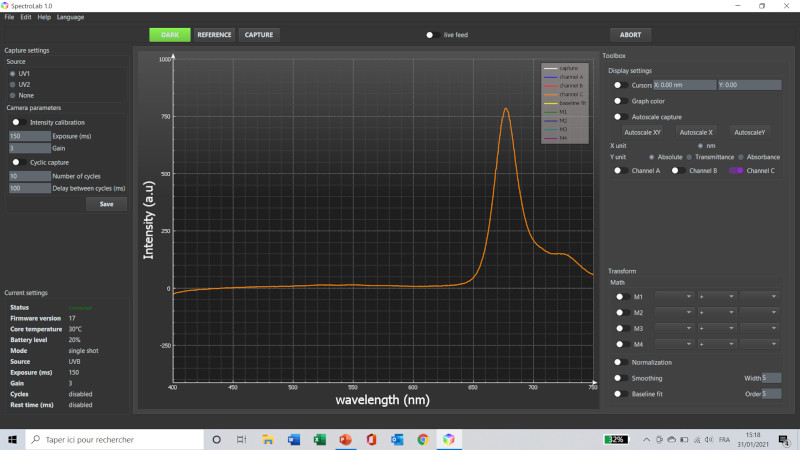Click the Windows Start button
Image resolution: width=800 pixels, height=450 pixels.
(x=11, y=439)
